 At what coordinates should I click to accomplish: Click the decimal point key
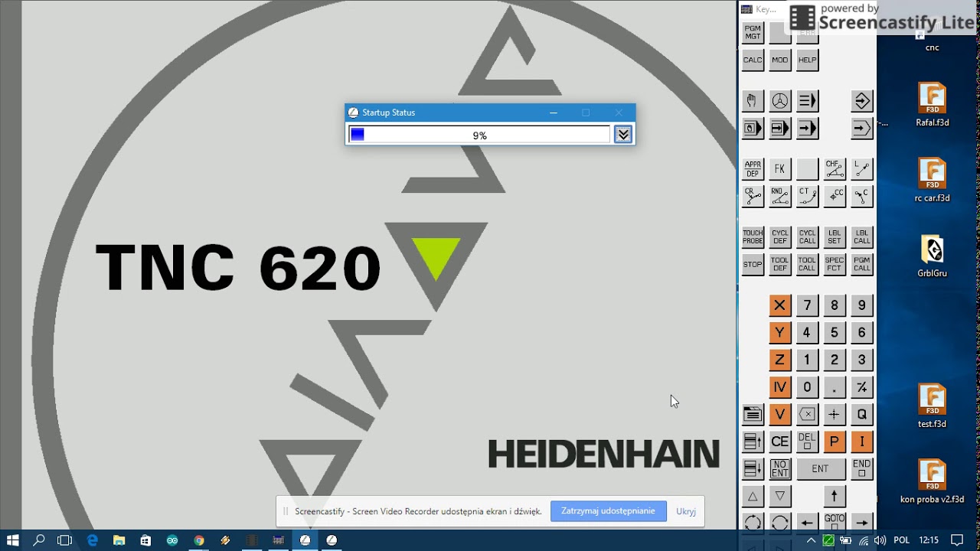[835, 387]
